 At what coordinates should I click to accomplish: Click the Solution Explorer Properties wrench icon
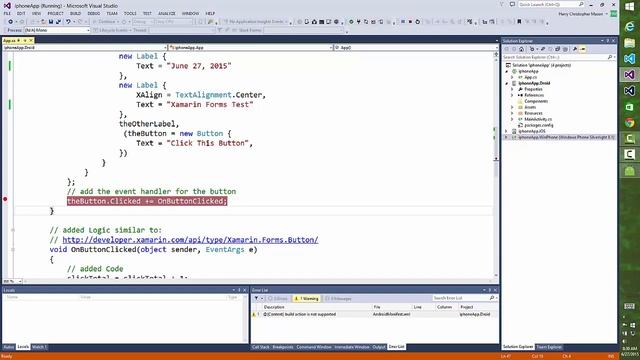(575, 49)
